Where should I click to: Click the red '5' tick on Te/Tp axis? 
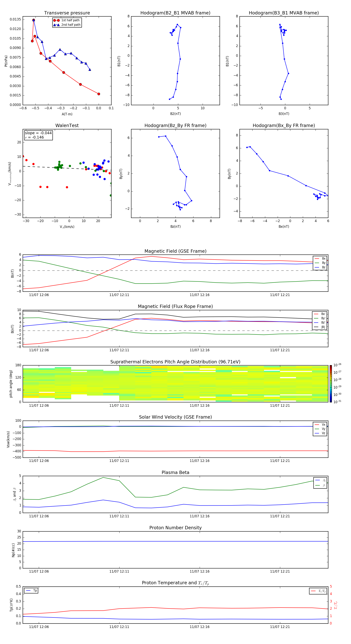click(x=331, y=586)
